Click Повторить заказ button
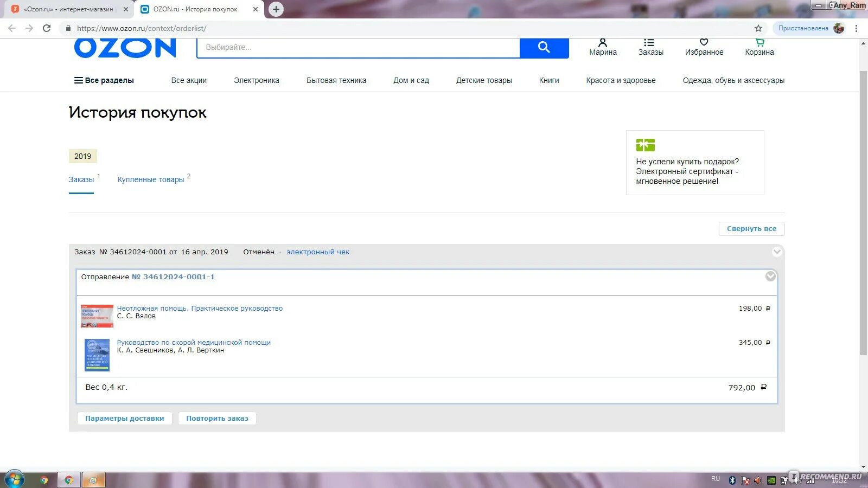 [x=217, y=419]
